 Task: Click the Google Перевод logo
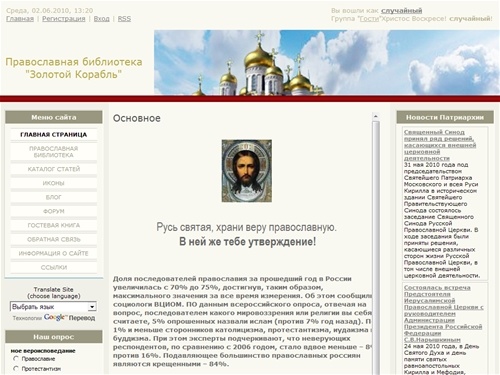(x=69, y=318)
